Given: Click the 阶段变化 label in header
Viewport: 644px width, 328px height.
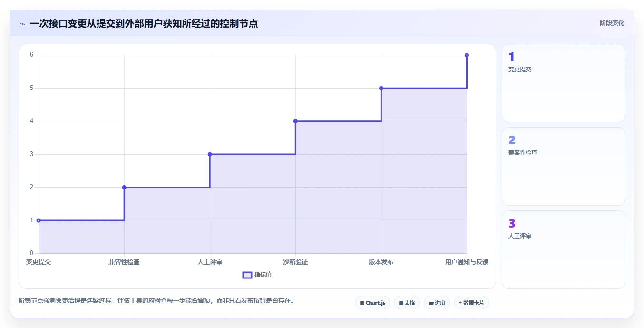Looking at the screenshot, I should point(612,23).
